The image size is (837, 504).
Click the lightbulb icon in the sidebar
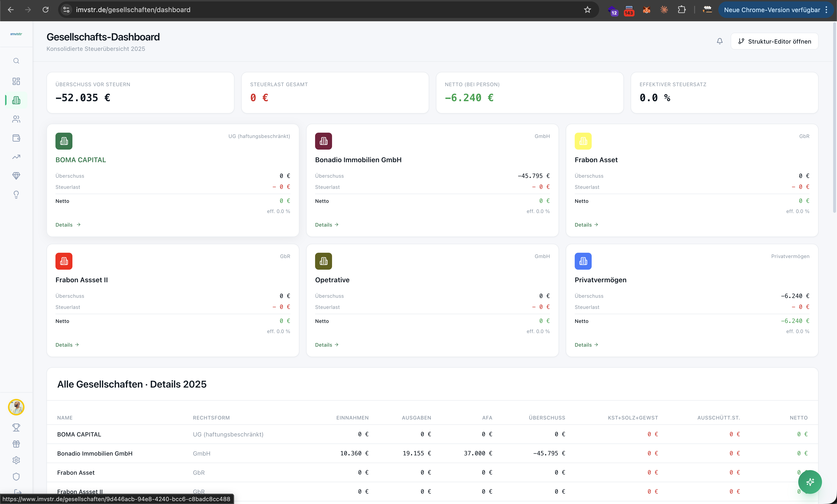pos(16,195)
